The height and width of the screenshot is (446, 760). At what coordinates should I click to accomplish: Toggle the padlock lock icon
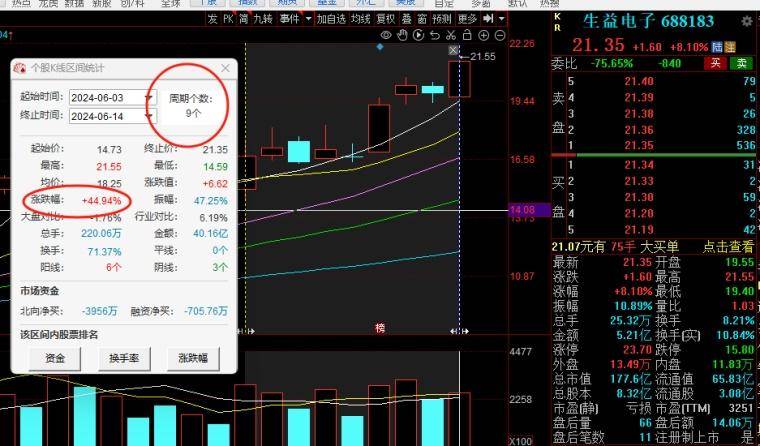[467, 35]
